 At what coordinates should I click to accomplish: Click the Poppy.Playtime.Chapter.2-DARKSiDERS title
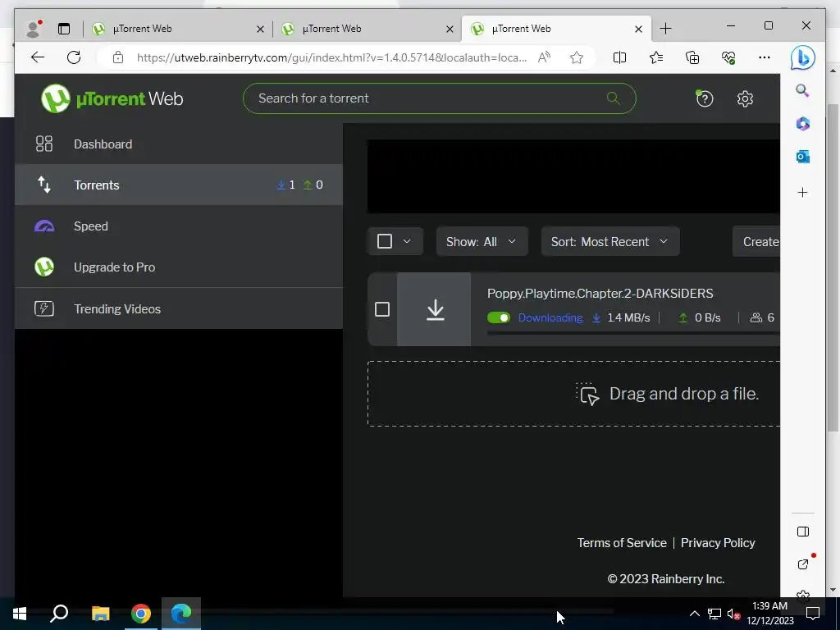[x=600, y=293]
